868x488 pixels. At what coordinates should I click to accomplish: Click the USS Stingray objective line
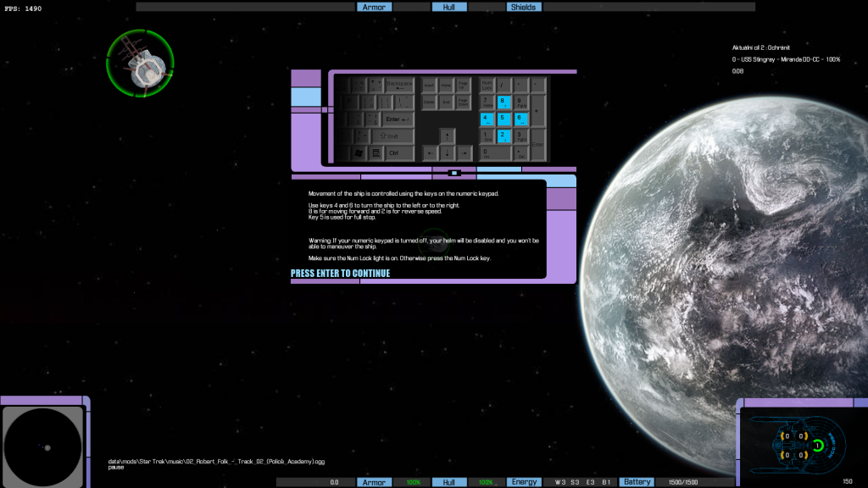pos(786,59)
